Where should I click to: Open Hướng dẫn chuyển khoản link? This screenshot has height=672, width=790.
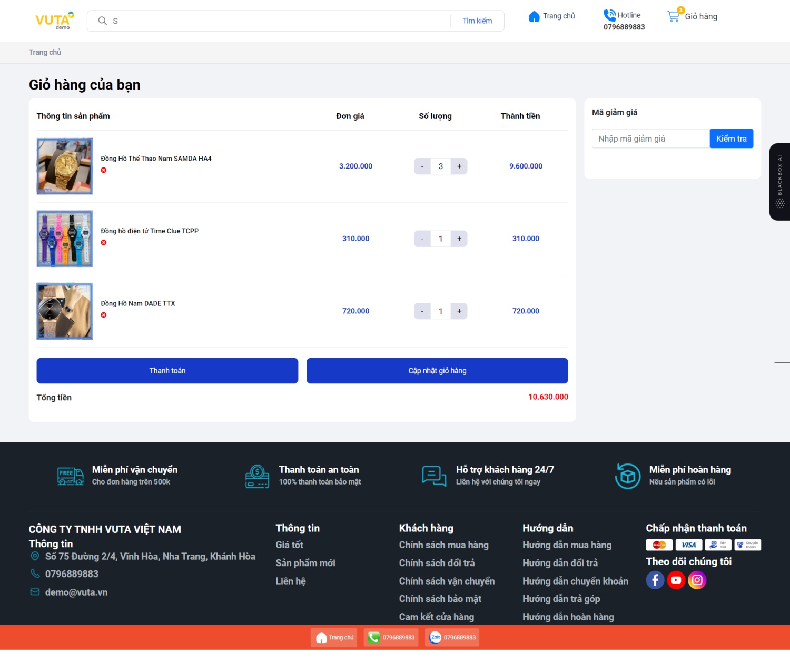(x=575, y=581)
